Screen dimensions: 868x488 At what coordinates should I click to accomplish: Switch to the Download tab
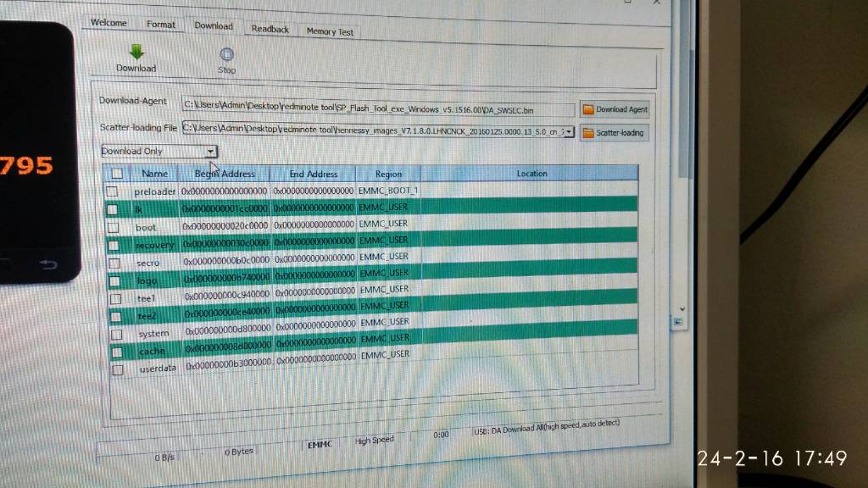pyautogui.click(x=214, y=26)
